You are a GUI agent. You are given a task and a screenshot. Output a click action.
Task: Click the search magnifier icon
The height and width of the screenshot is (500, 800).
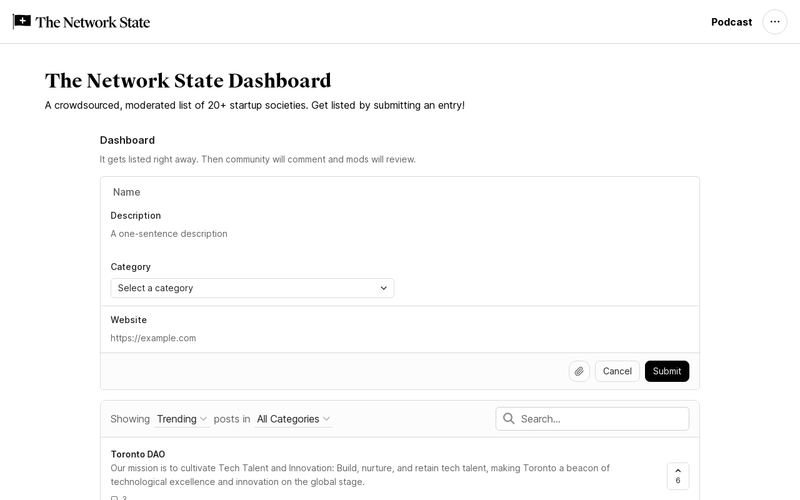pyautogui.click(x=509, y=418)
